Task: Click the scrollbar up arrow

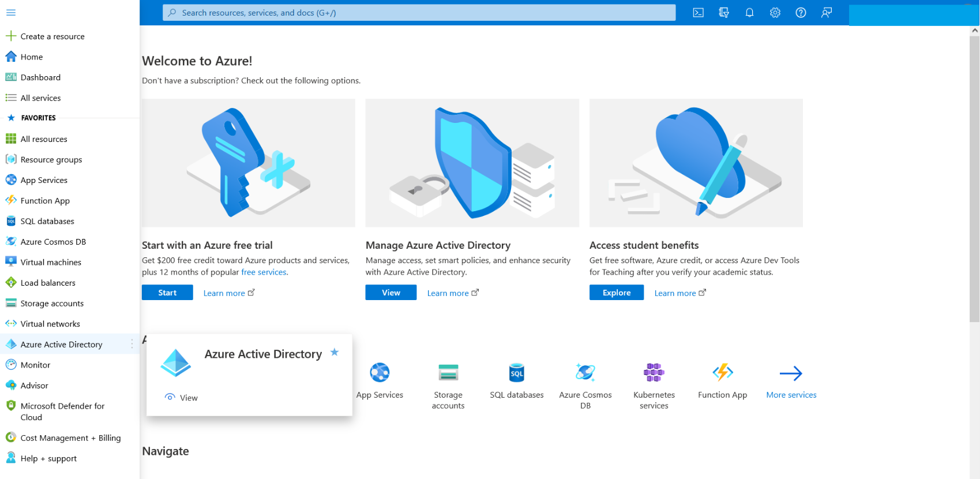Action: tap(975, 31)
